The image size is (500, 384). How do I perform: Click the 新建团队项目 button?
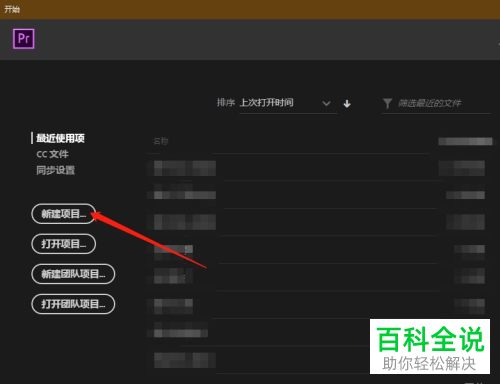click(73, 274)
